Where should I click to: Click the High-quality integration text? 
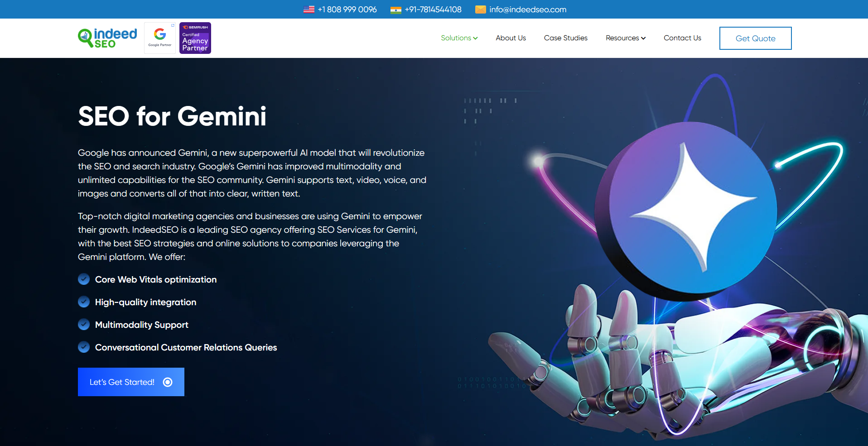tap(145, 302)
